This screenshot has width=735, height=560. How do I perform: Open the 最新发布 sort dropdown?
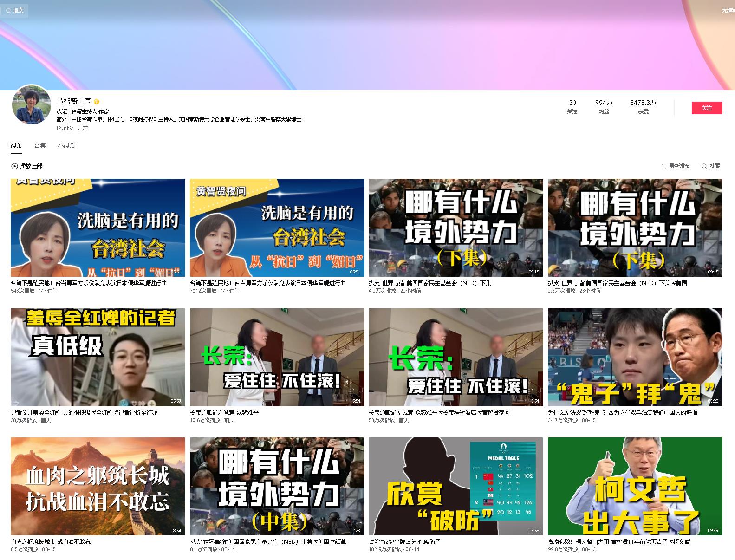coord(679,166)
